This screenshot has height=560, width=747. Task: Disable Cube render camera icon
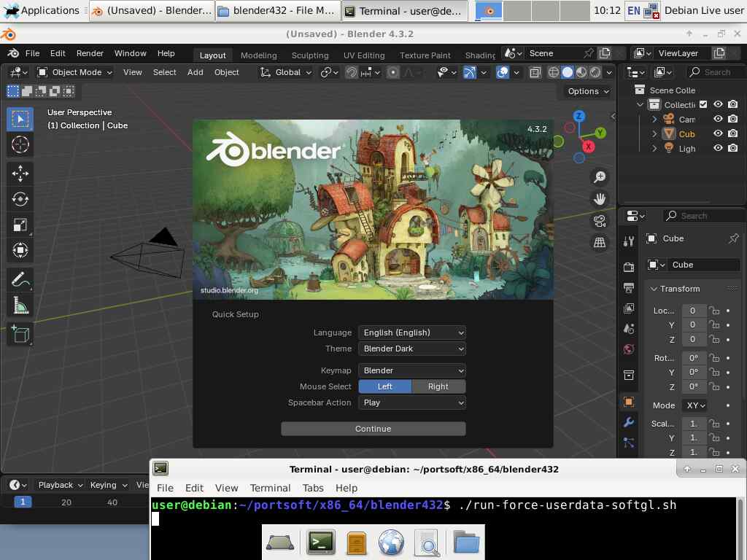click(x=733, y=134)
